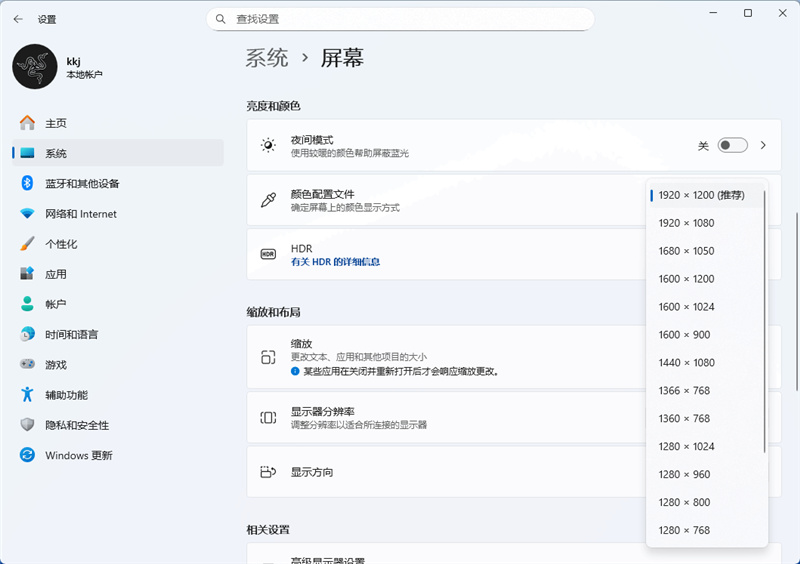
Task: Click the search magnifier icon
Action: 221,19
